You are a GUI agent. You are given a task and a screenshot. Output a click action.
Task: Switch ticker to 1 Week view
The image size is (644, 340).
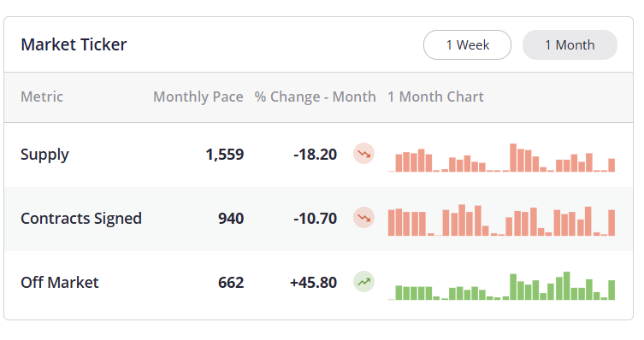point(467,44)
